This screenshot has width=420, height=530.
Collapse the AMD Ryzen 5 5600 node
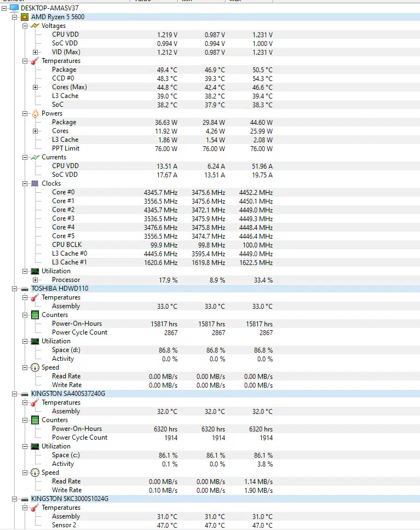(x=15, y=17)
